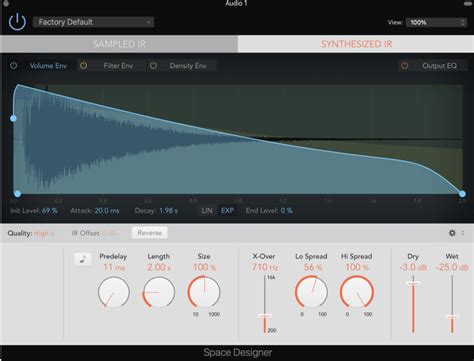The height and width of the screenshot is (361, 474).
Task: Click the Decay 1.98 s value
Action: point(168,211)
